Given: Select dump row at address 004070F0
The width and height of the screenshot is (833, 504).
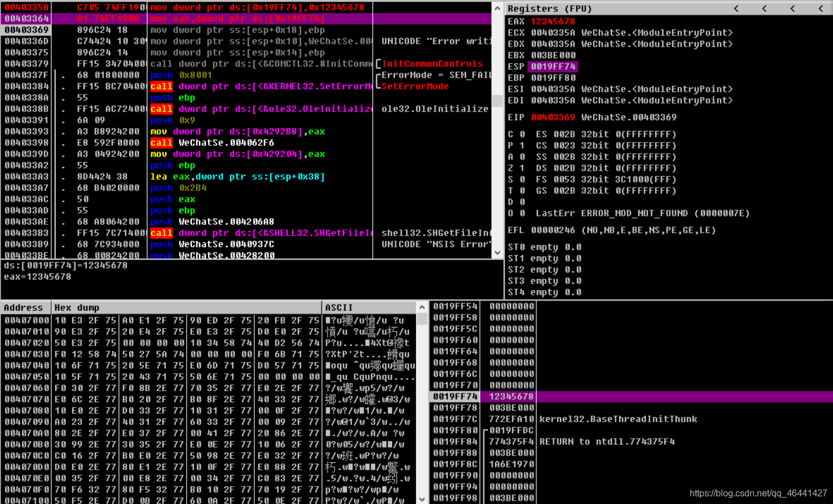Looking at the screenshot, I should point(209,489).
